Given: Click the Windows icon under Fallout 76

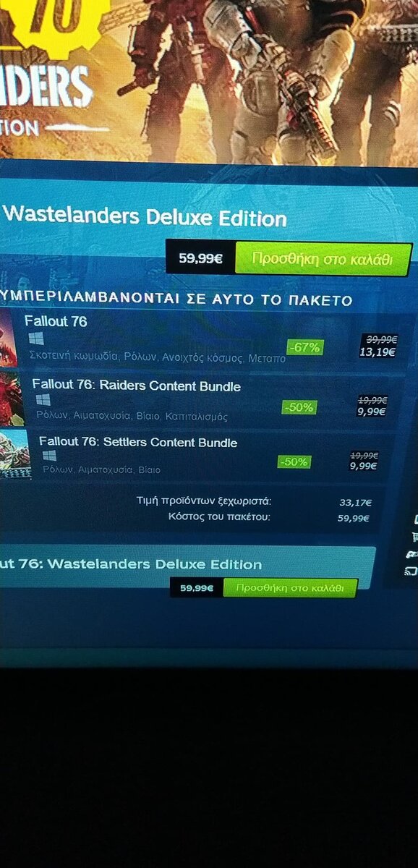Looking at the screenshot, I should [36, 339].
